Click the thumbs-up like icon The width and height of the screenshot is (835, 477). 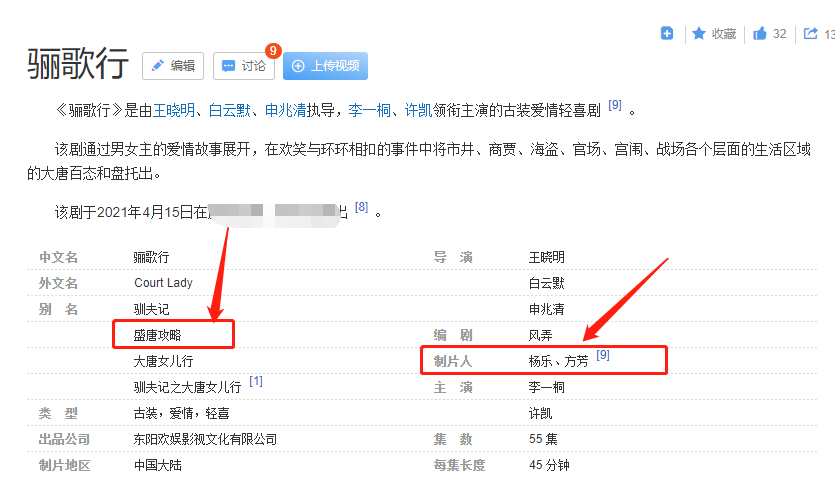pyautogui.click(x=760, y=34)
